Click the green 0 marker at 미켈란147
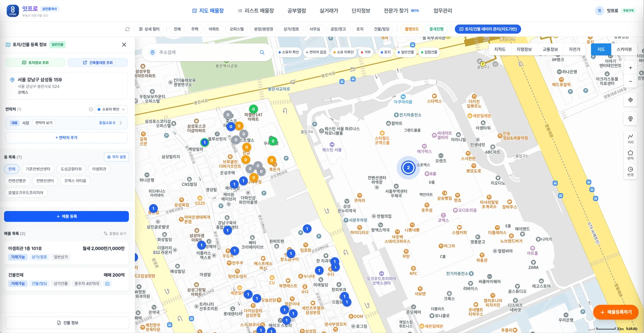The image size is (644, 333). tap(253, 109)
